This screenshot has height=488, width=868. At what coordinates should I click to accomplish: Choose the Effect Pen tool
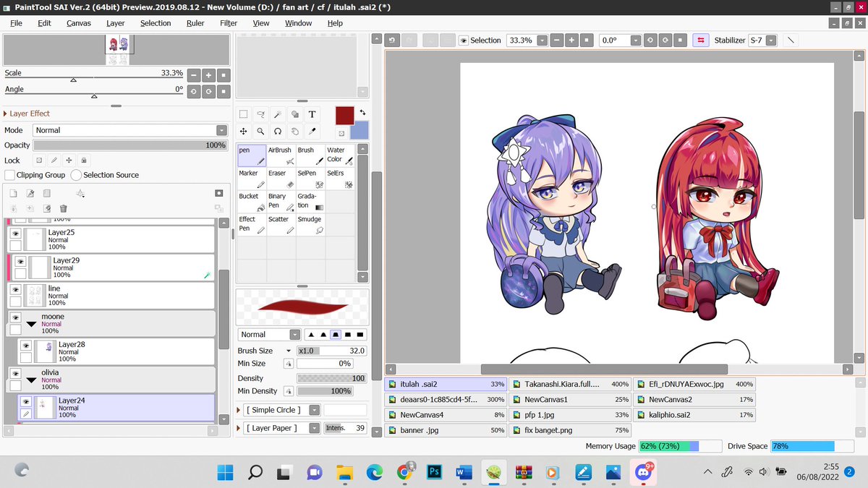[252, 225]
